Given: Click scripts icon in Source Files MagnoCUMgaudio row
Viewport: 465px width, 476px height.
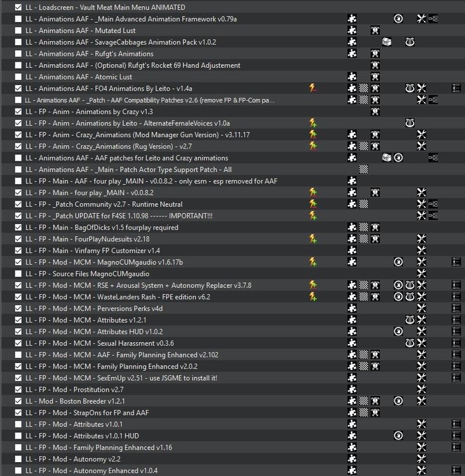Looking at the screenshot, I should click(x=421, y=274).
